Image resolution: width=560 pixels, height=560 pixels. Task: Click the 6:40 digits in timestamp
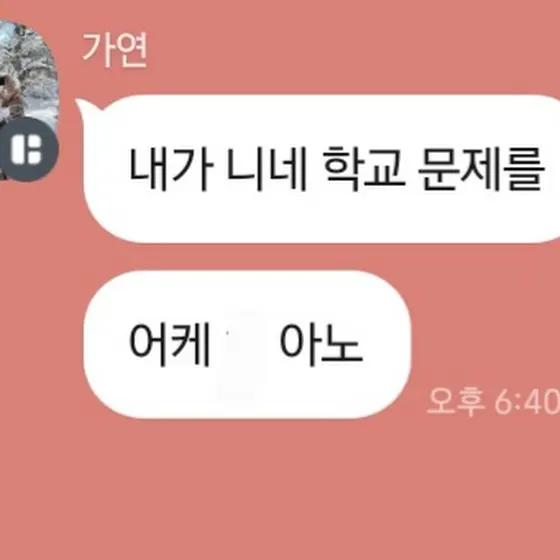[x=527, y=401]
